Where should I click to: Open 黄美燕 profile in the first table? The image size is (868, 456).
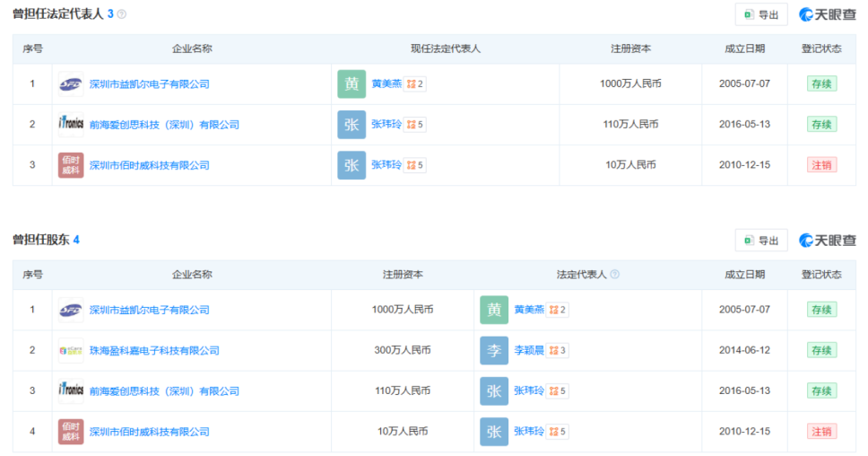[x=386, y=83]
